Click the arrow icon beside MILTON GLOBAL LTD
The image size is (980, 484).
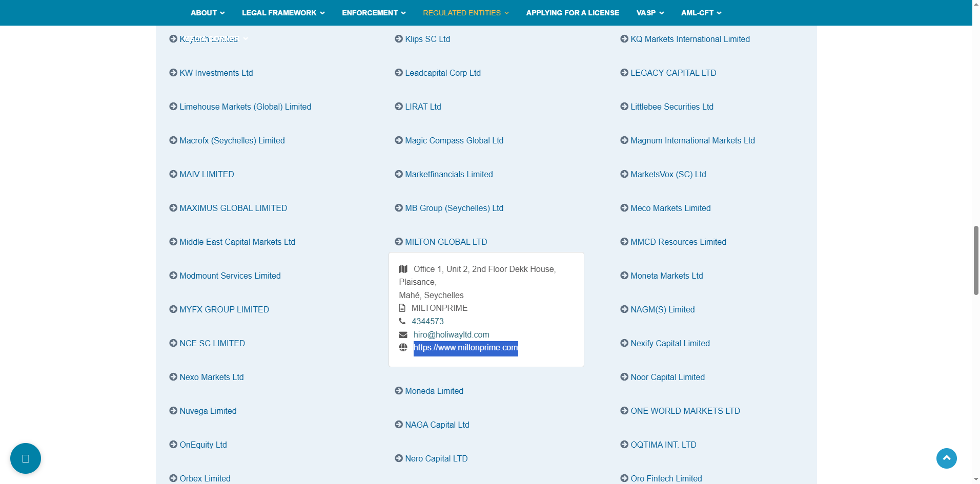pyautogui.click(x=399, y=242)
